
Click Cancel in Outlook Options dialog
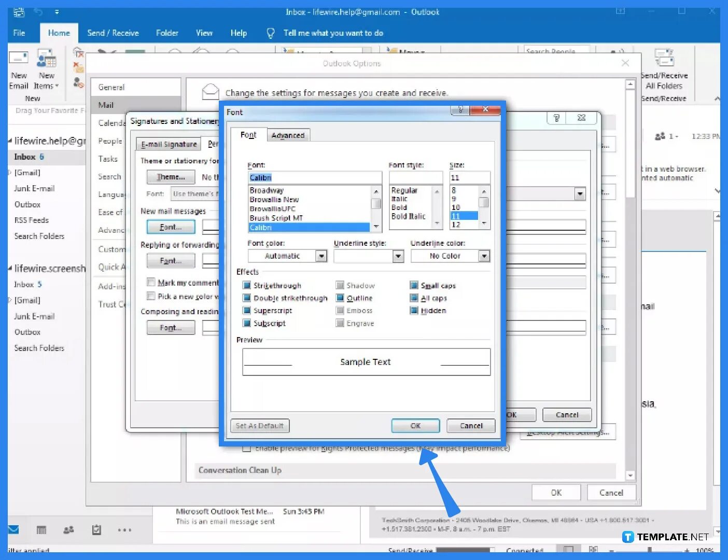point(611,493)
